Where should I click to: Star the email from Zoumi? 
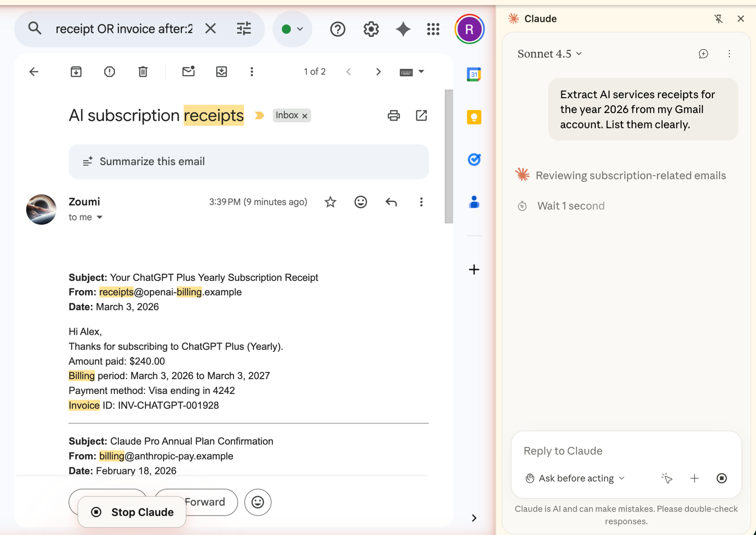pos(330,202)
